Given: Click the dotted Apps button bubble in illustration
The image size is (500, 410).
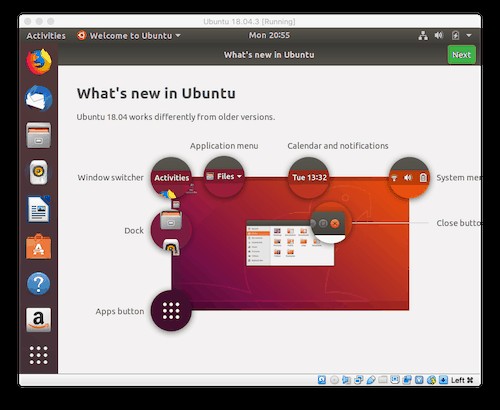Looking at the screenshot, I should [x=171, y=311].
